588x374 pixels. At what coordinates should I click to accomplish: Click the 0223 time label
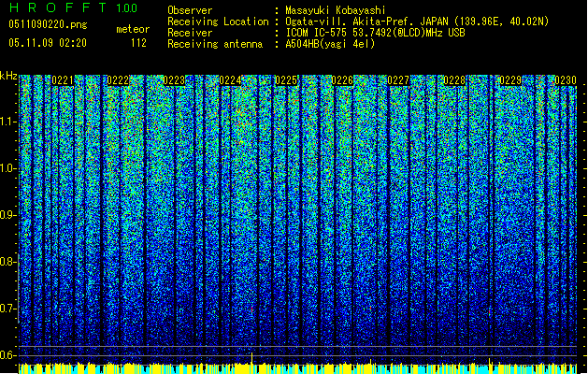(x=174, y=81)
